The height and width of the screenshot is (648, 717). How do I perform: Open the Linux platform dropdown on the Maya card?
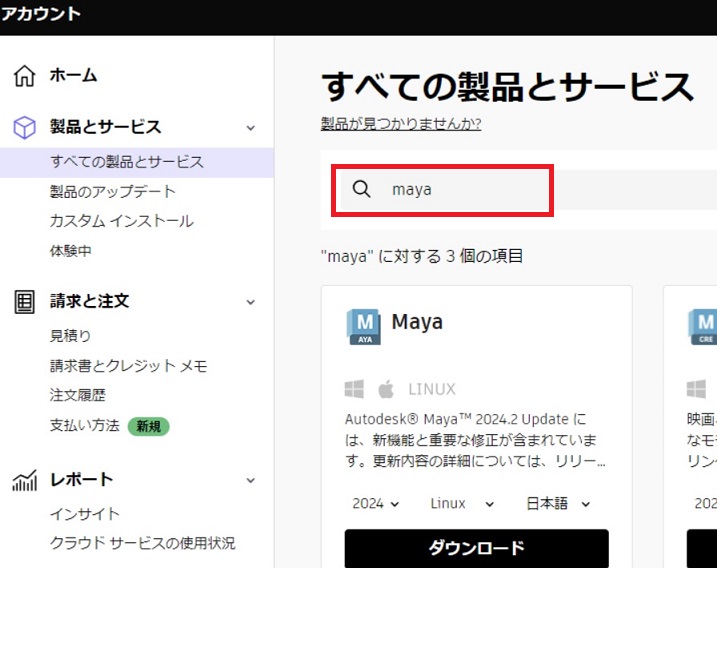click(462, 503)
